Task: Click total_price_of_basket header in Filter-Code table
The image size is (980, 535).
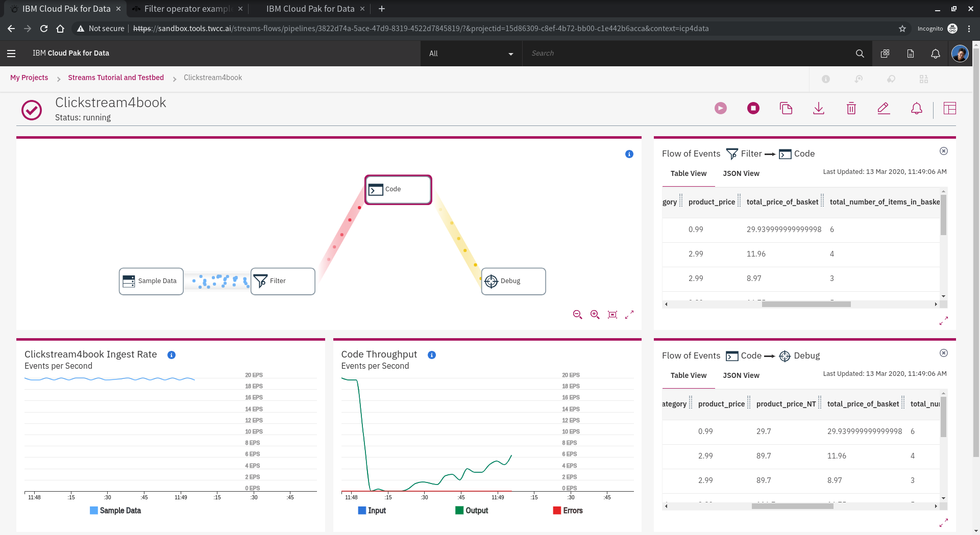Action: (x=782, y=202)
